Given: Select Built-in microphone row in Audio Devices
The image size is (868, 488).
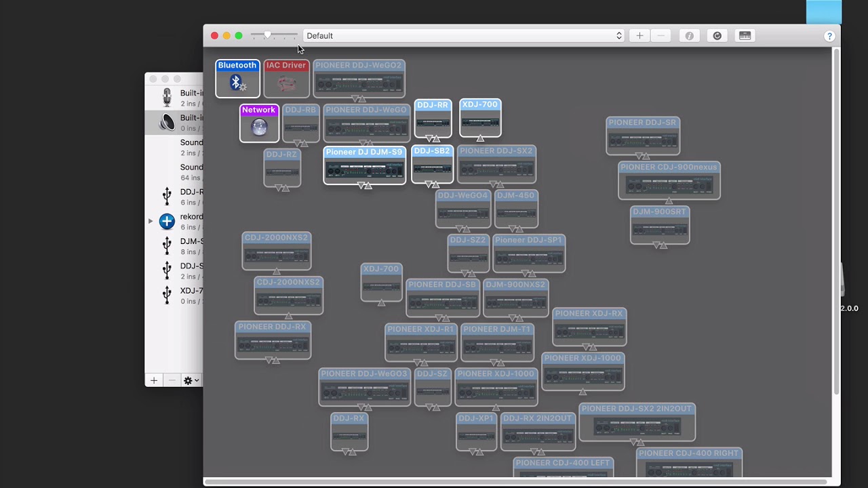Looking at the screenshot, I should [x=174, y=98].
